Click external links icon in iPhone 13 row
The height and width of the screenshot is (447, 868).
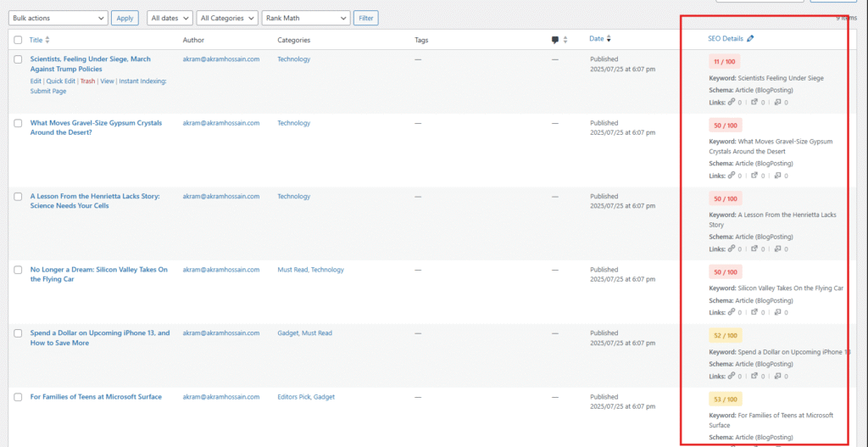pos(754,376)
